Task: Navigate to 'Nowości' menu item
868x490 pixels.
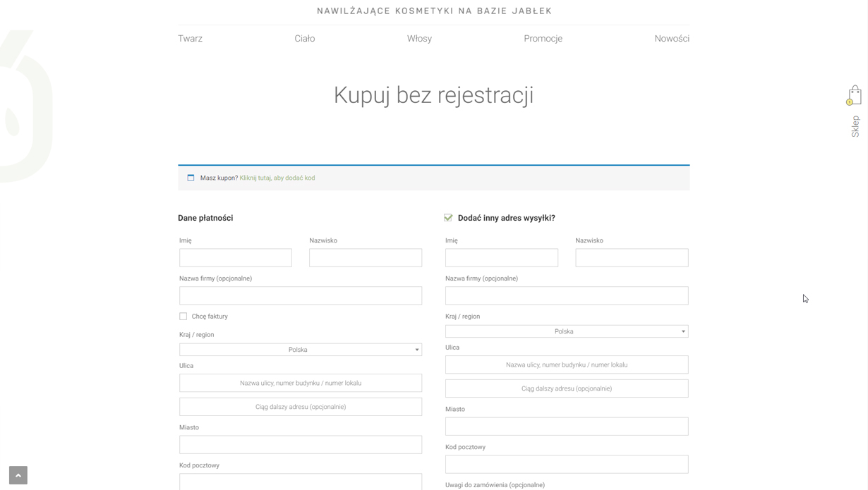Action: click(x=671, y=39)
